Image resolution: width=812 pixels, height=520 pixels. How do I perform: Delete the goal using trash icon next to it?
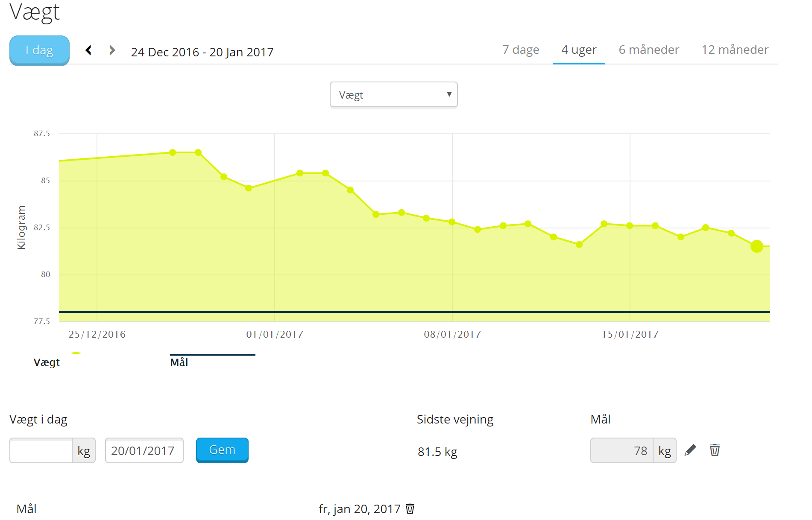[715, 450]
